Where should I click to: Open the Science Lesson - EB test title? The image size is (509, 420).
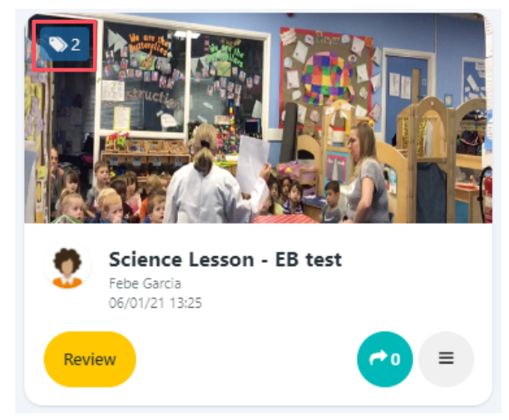coord(225,259)
